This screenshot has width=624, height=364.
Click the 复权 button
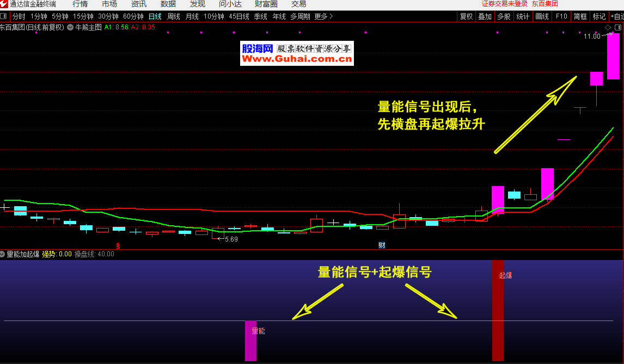(466, 16)
